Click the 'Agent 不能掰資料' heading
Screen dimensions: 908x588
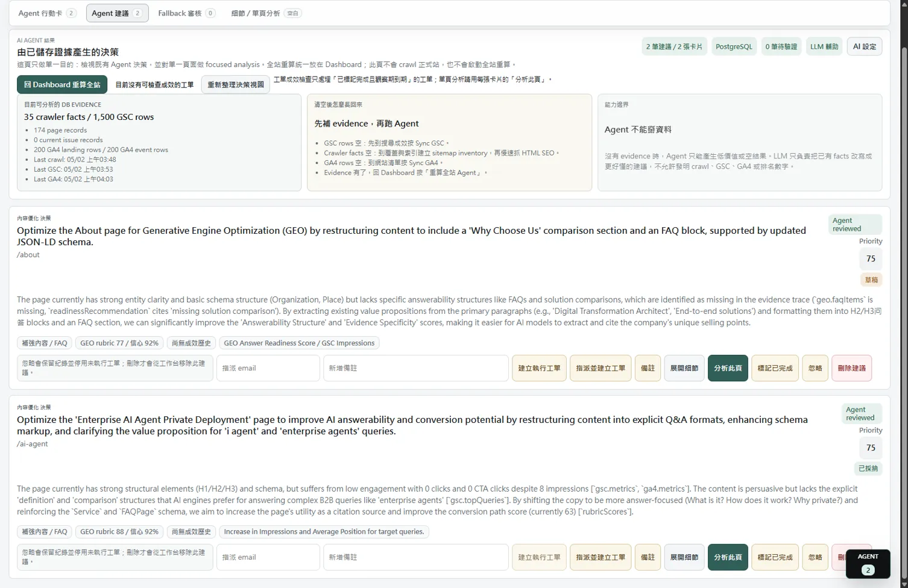pyautogui.click(x=638, y=130)
